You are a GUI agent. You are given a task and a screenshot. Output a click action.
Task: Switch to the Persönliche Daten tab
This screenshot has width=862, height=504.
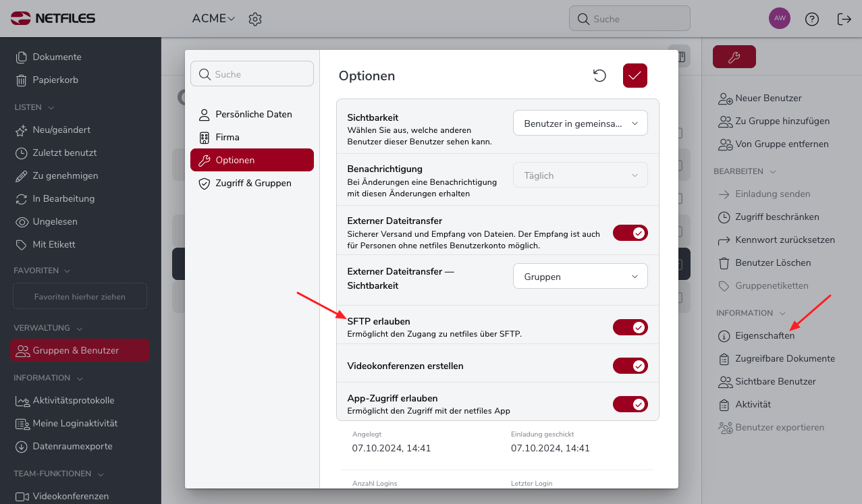point(252,114)
